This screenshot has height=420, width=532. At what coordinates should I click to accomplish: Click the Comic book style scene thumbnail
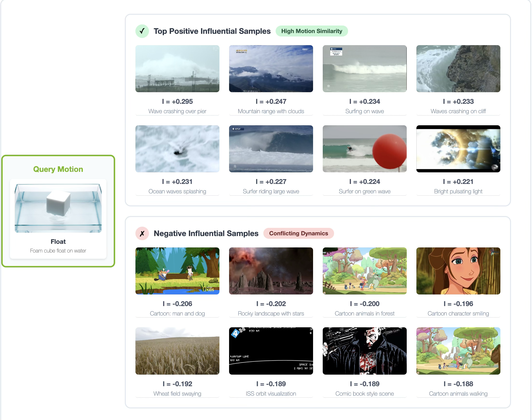click(x=364, y=351)
